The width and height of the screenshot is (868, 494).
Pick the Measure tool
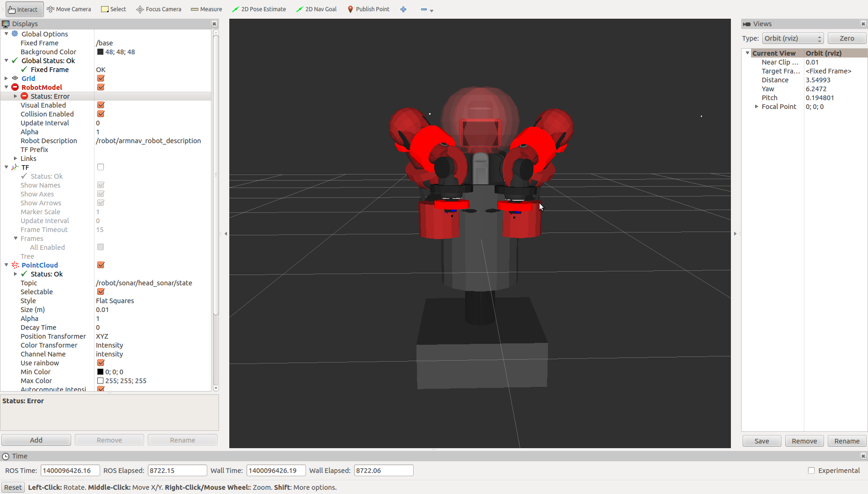pyautogui.click(x=207, y=9)
